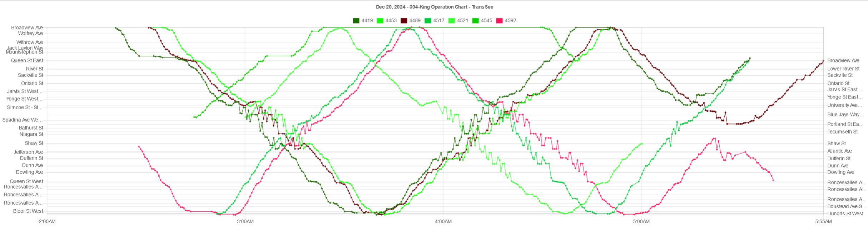The width and height of the screenshot is (868, 226).
Task: Click the 5:55AM end time label
Action: (x=823, y=222)
